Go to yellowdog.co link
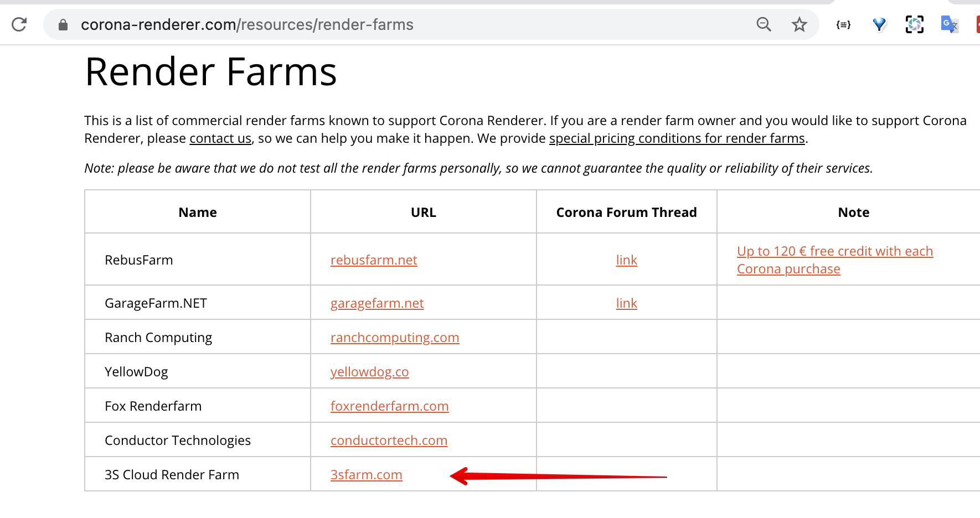The height and width of the screenshot is (518, 980). pos(369,371)
